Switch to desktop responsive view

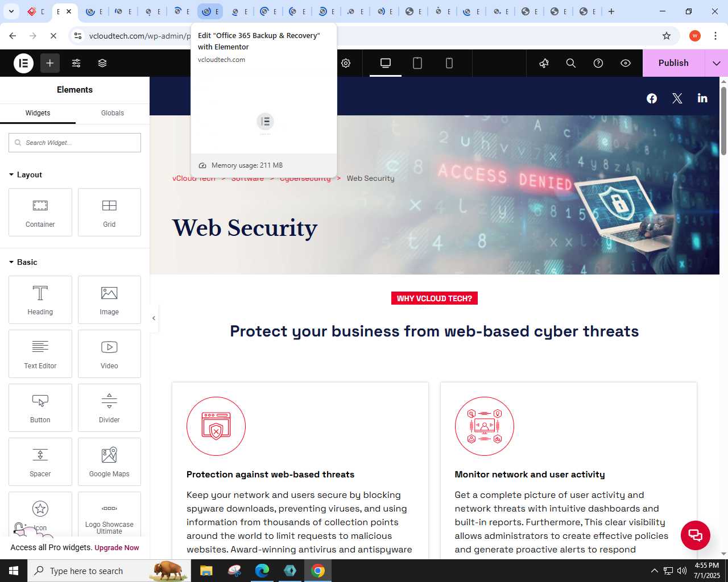coord(386,63)
